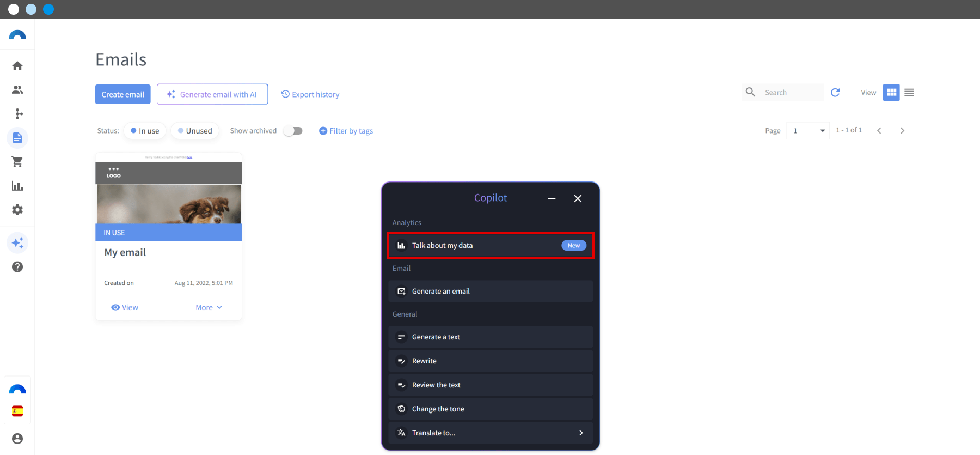Open the Page number dropdown
Viewport: 980px width, 455px height.
click(808, 131)
